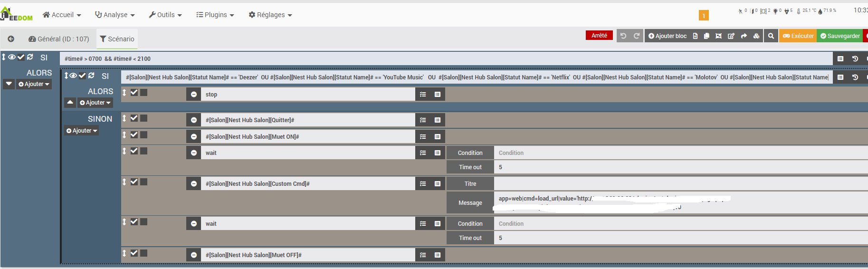Screen dimensions: 868x269
Task: Click the second wait Condition field
Action: 681,224
